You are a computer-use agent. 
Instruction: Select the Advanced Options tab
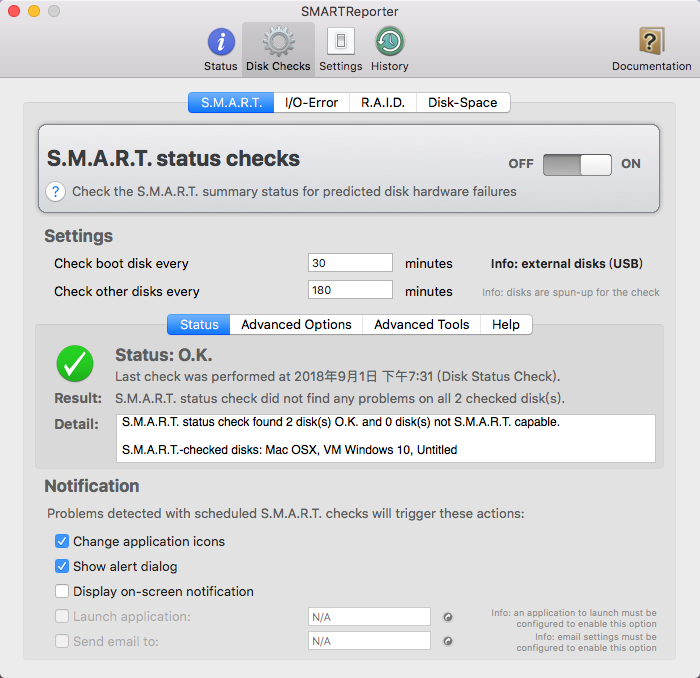[x=296, y=324]
